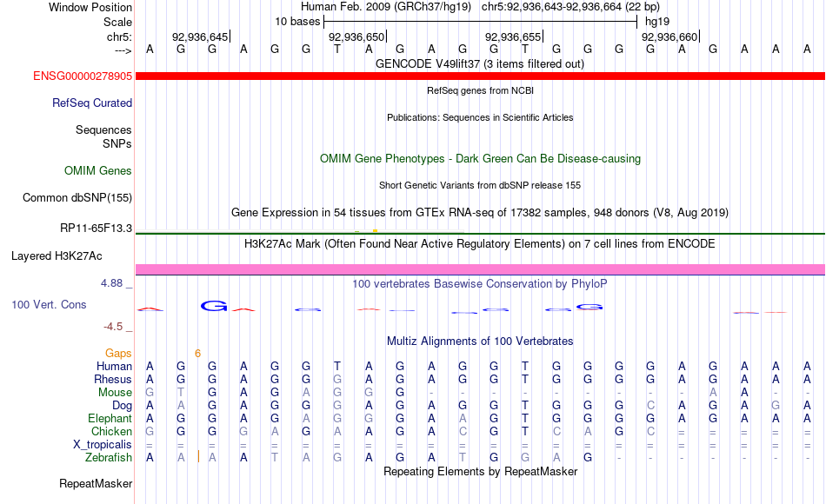
Task: Select the Chicken alignment row label
Action: 111,431
